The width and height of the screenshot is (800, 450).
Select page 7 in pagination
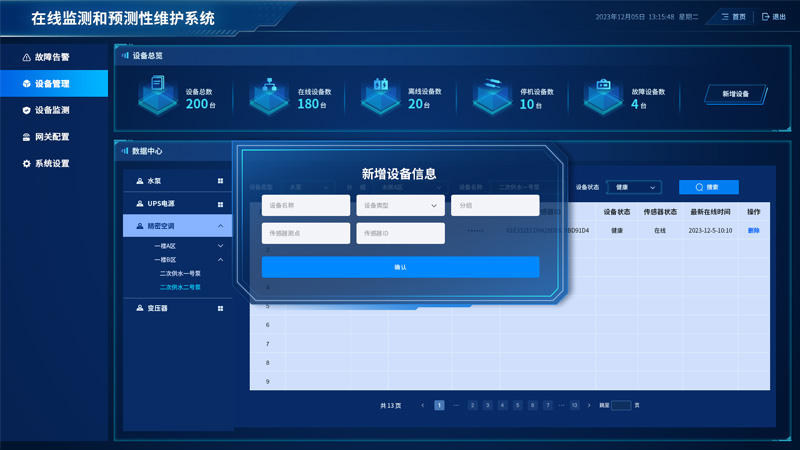[547, 406]
